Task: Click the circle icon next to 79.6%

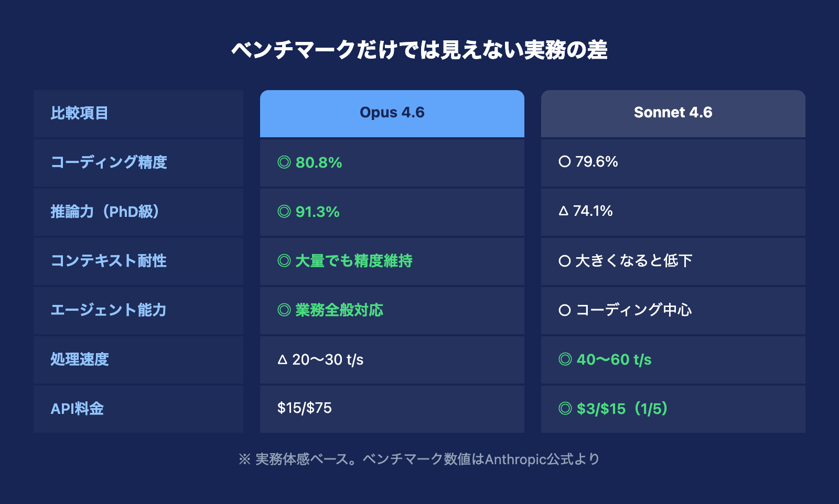Action: point(565,161)
